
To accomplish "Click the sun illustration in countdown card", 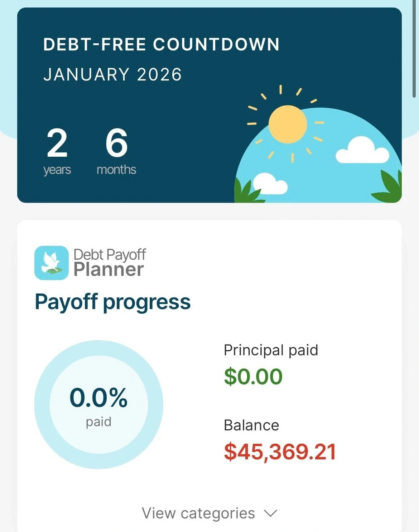I will (288, 124).
